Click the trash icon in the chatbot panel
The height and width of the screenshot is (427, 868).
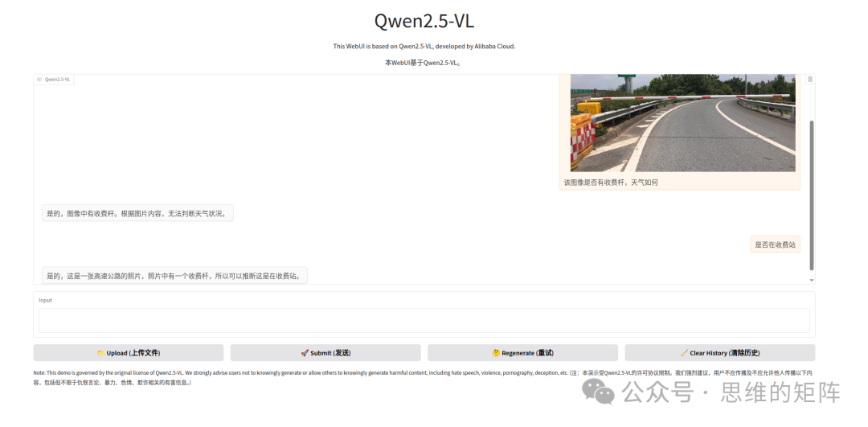tap(810, 79)
